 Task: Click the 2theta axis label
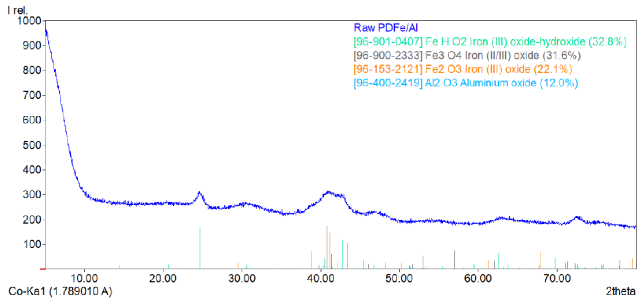(x=620, y=291)
